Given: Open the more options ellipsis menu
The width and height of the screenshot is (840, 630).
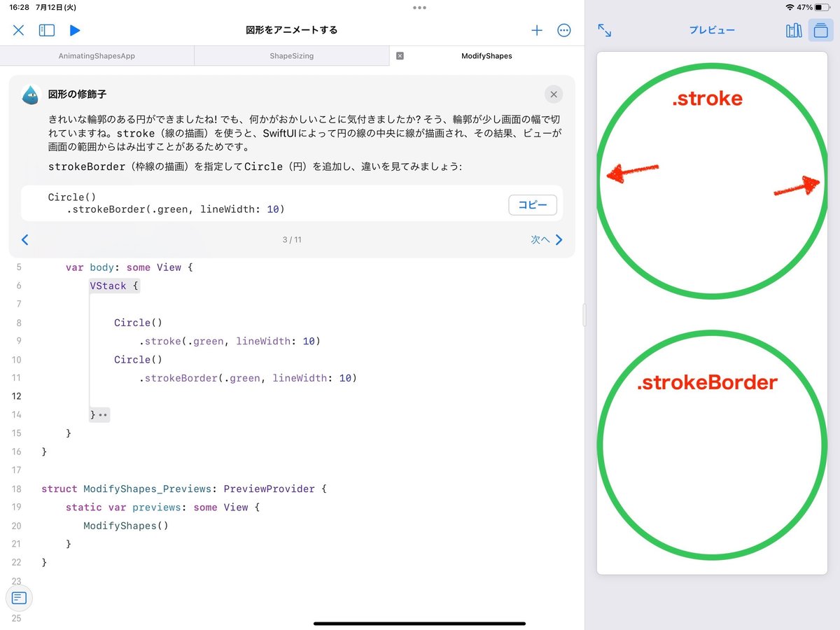Looking at the screenshot, I should (x=563, y=30).
